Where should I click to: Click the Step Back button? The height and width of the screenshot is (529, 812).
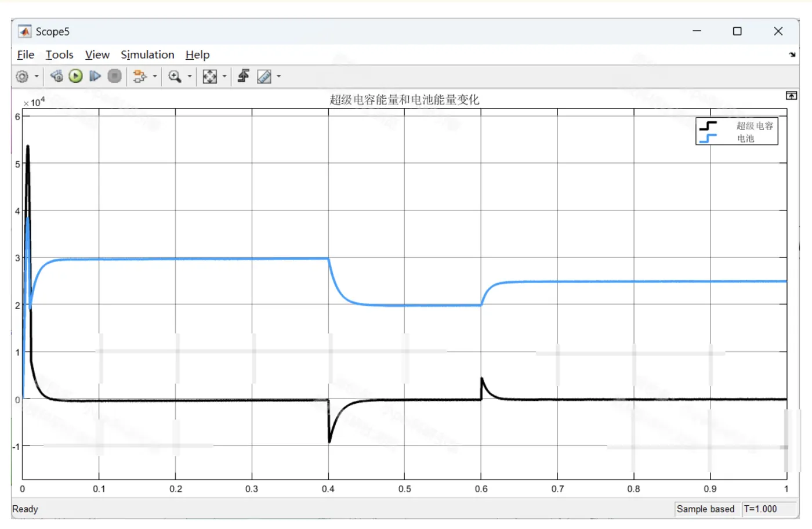56,76
